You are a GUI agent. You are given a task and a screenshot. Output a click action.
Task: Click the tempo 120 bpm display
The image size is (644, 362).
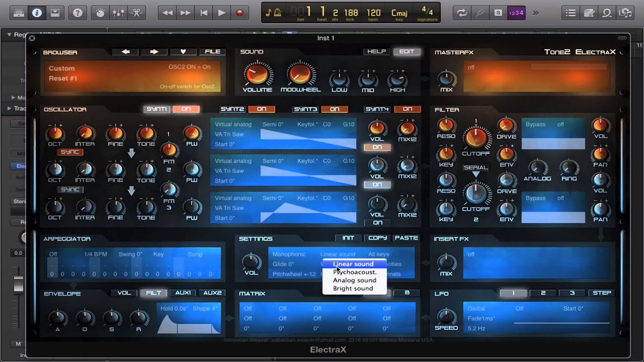point(373,13)
